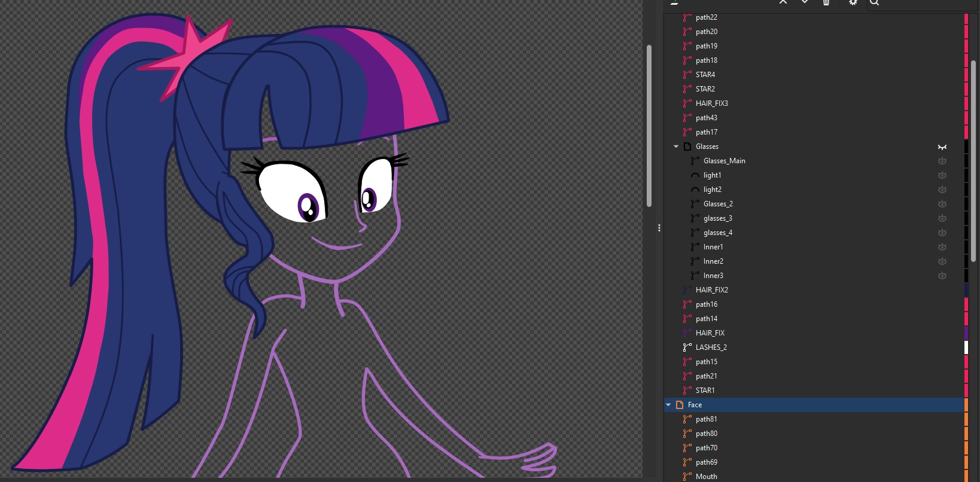Screen dimensions: 980x482
Task: Open layers panel settings gear
Action: 853,2
